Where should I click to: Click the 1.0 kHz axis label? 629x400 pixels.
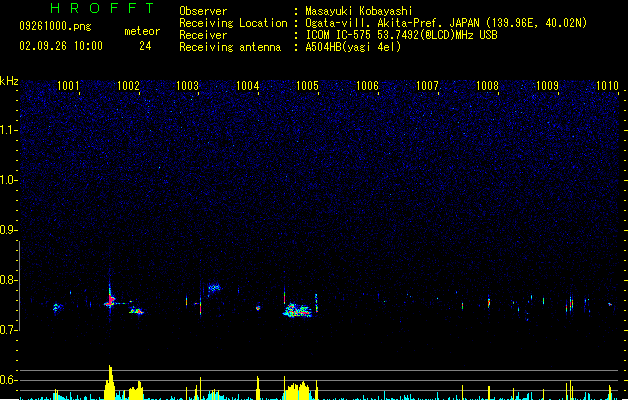click(x=8, y=180)
